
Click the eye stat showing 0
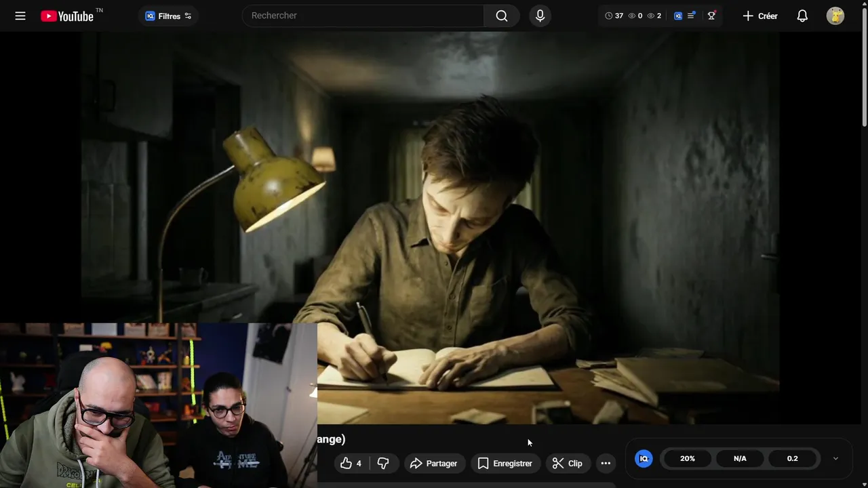point(635,16)
